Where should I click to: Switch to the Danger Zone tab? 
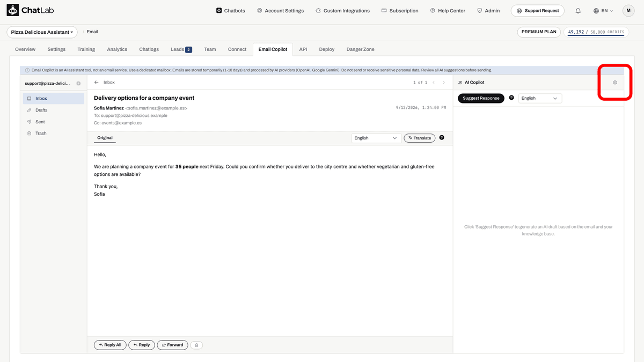click(361, 49)
